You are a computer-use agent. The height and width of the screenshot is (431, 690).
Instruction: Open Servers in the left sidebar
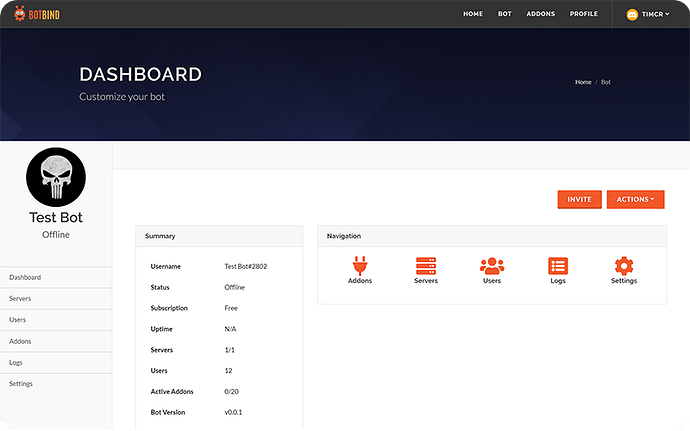coord(20,299)
